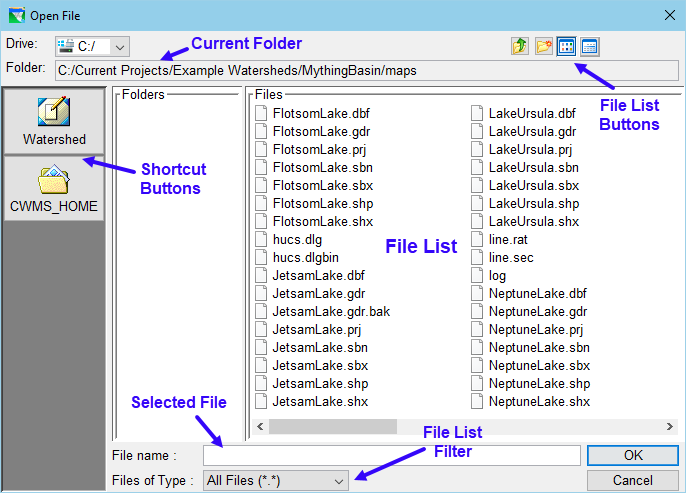
Task: Go up one folder level
Action: click(x=520, y=46)
